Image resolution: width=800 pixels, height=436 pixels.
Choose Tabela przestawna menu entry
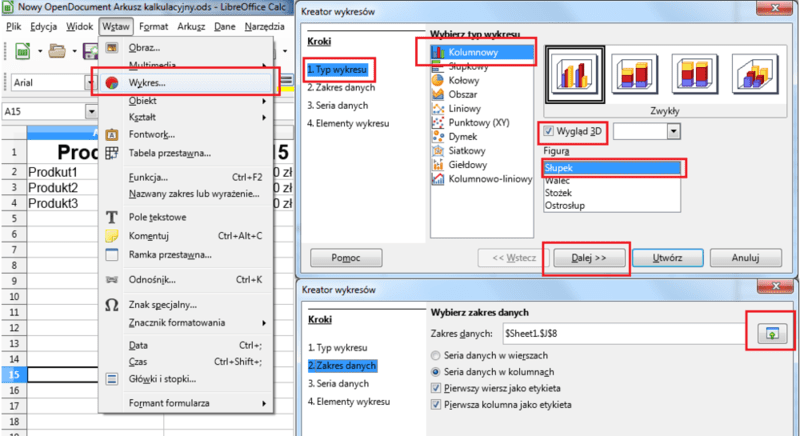(x=168, y=153)
